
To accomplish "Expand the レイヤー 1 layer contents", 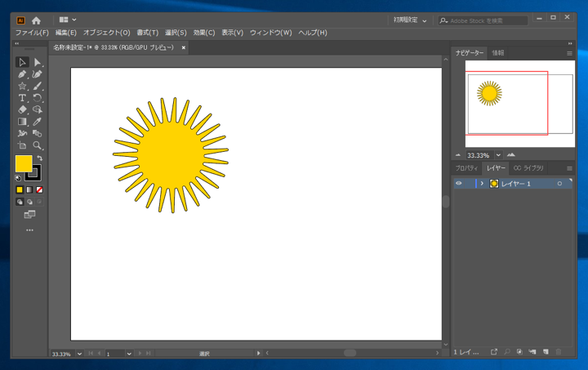I will (482, 184).
